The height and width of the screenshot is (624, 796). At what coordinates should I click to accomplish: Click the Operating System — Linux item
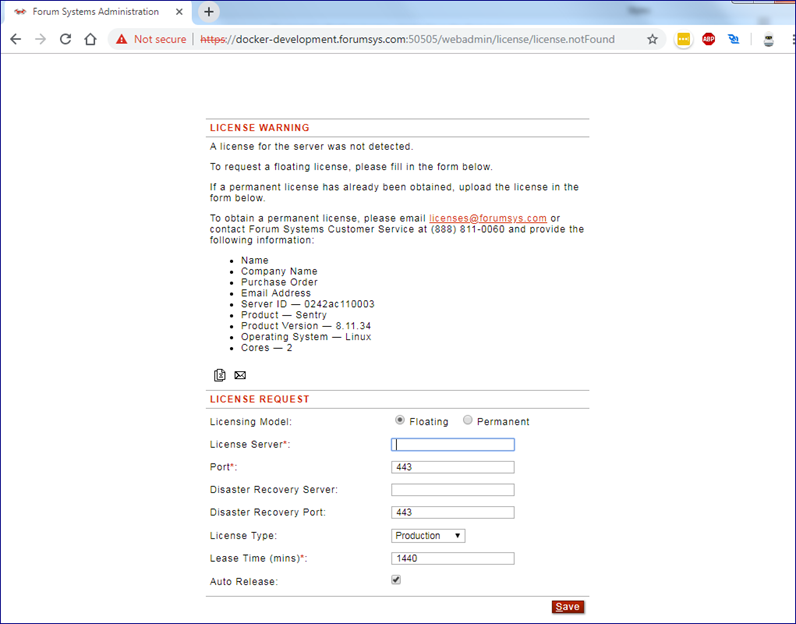coord(306,337)
